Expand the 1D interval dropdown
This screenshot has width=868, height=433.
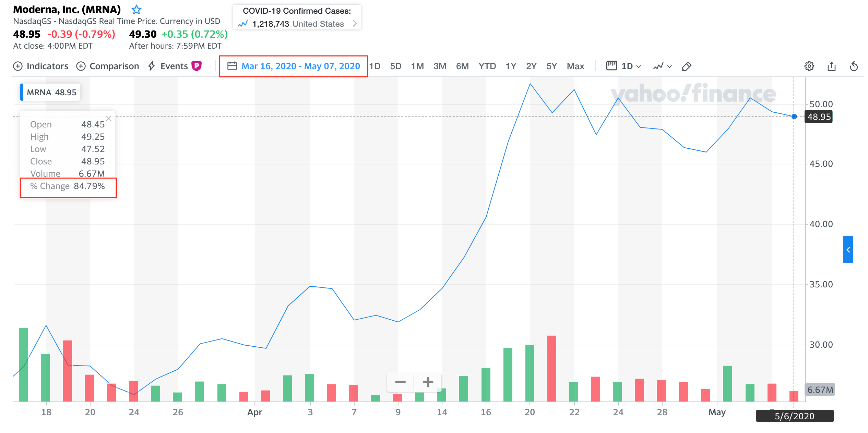631,66
